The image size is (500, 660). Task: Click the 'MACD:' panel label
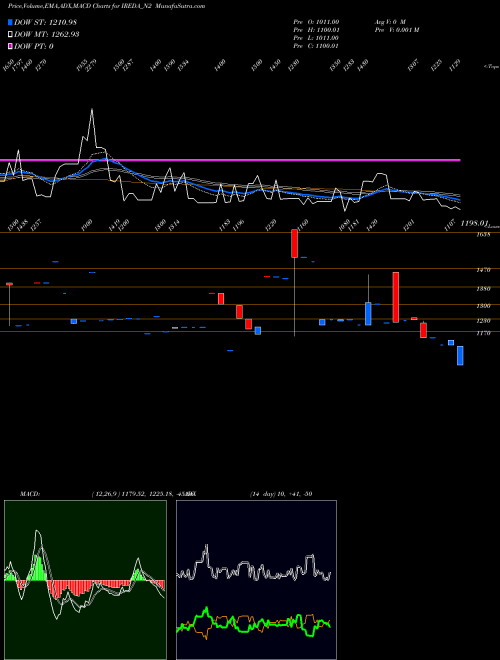click(x=30, y=494)
